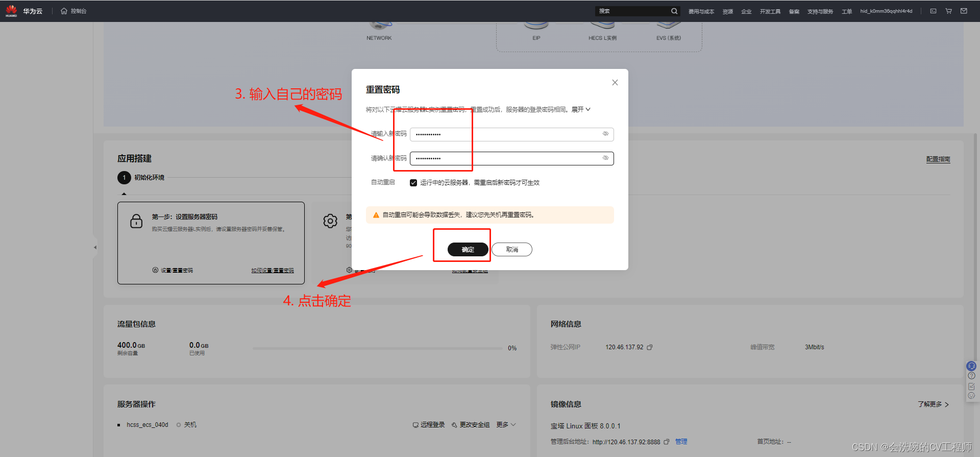Screen dimensions: 980x457
Task: Open the 开发工具 menu
Action: [x=770, y=11]
